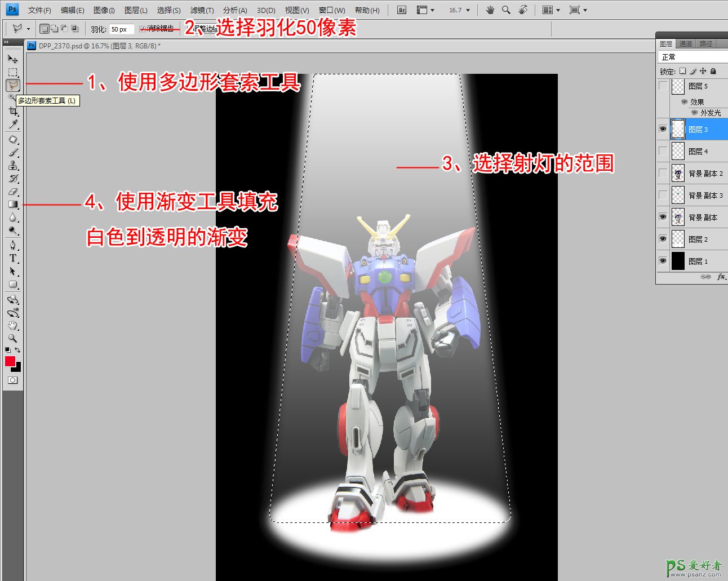The height and width of the screenshot is (581, 728).
Task: Launch Adobe Bridge from the Br icon
Action: [x=401, y=10]
